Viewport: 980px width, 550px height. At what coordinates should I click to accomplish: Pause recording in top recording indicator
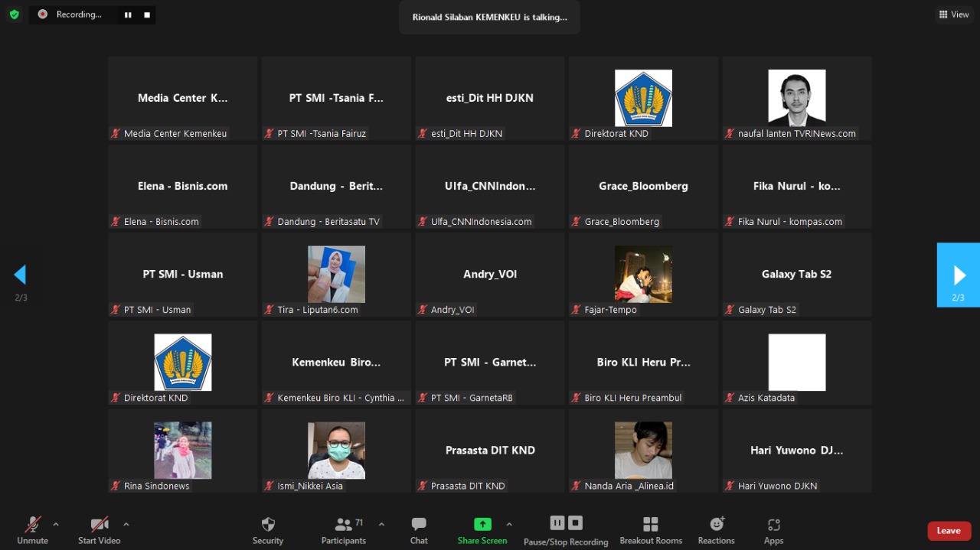128,15
